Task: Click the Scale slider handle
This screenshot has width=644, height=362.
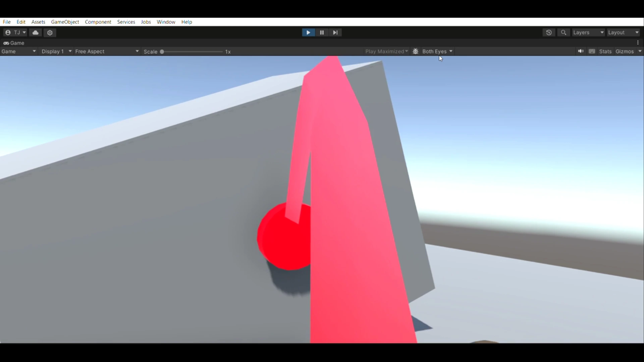Action: pyautogui.click(x=162, y=52)
